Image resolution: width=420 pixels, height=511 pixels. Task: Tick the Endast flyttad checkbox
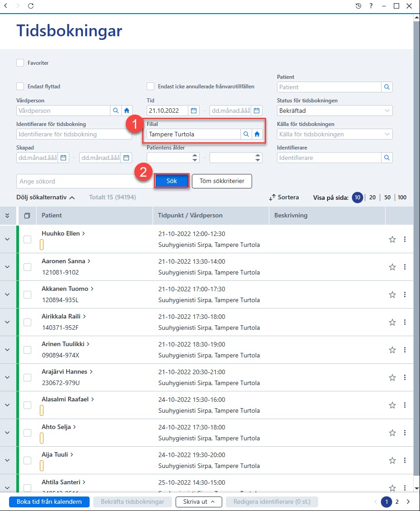tap(20, 87)
